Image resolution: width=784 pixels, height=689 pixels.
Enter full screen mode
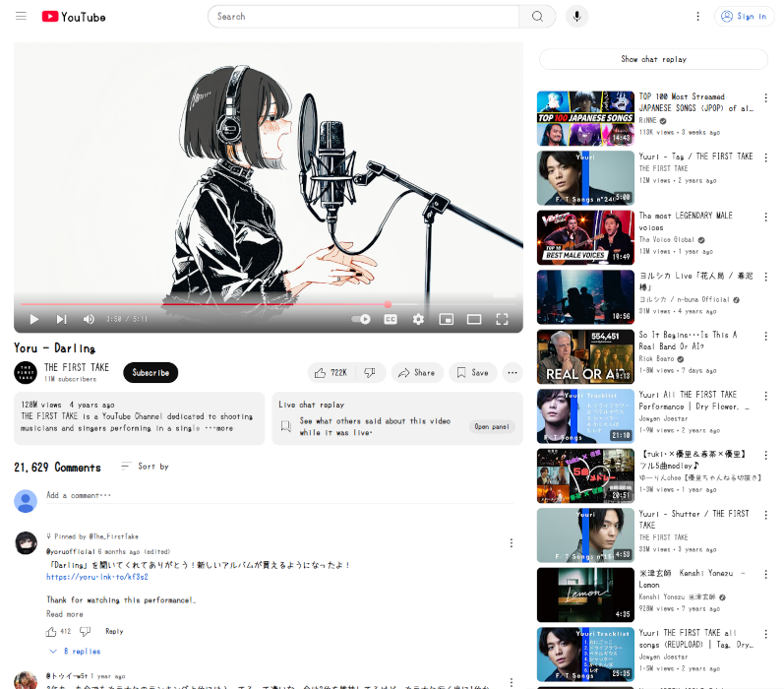pyautogui.click(x=502, y=319)
